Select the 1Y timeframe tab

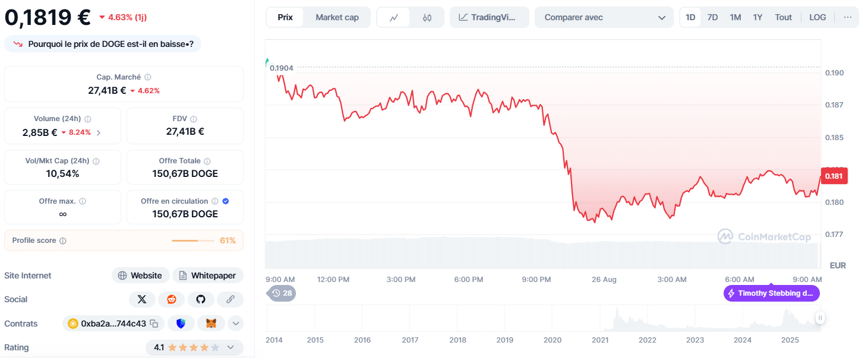(x=757, y=17)
